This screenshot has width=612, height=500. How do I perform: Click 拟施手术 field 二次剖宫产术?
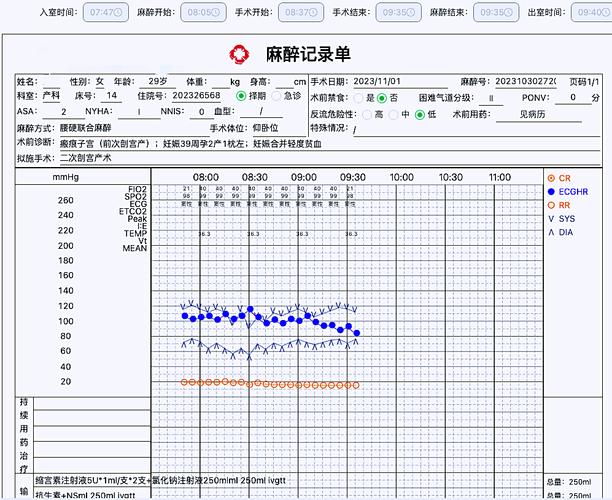coord(329,158)
